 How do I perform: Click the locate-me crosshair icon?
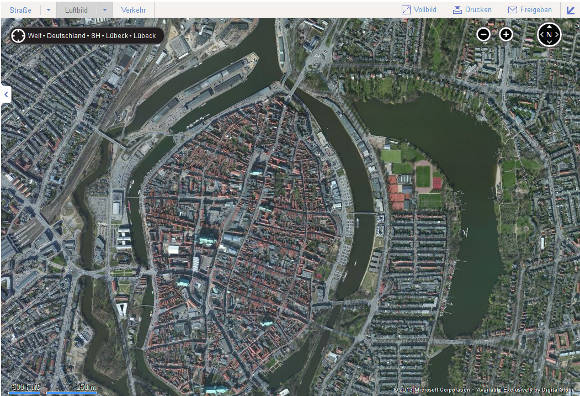coord(18,36)
